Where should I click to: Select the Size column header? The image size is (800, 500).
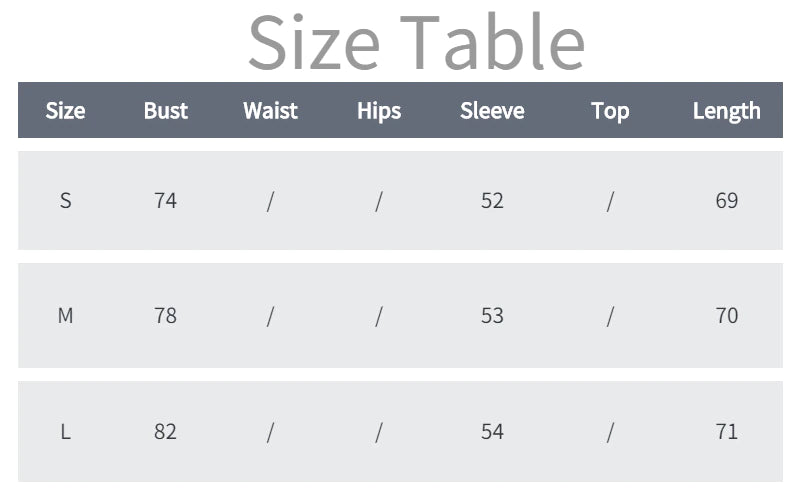point(65,111)
